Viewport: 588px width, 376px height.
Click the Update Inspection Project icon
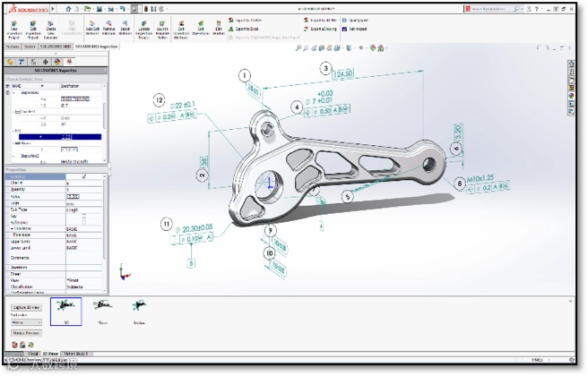point(143,24)
